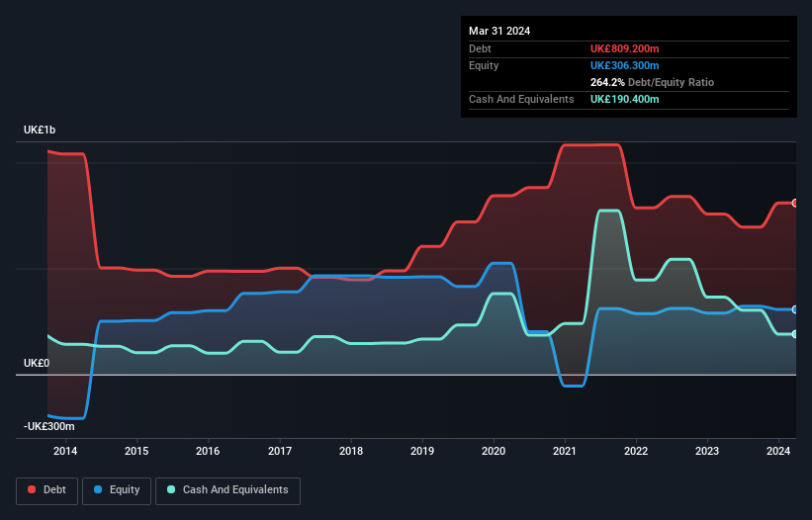Click the red Debt endpoint marker
The width and height of the screenshot is (812, 520).
[x=795, y=203]
